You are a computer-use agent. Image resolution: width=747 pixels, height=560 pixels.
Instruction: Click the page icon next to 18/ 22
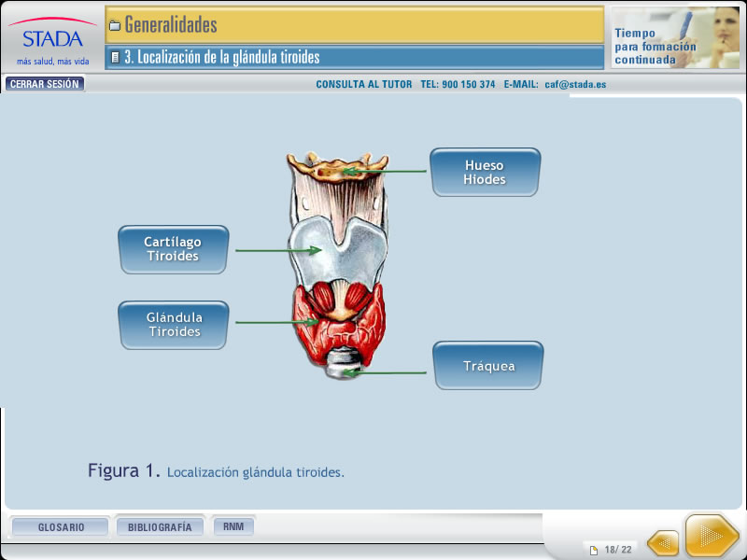click(594, 551)
